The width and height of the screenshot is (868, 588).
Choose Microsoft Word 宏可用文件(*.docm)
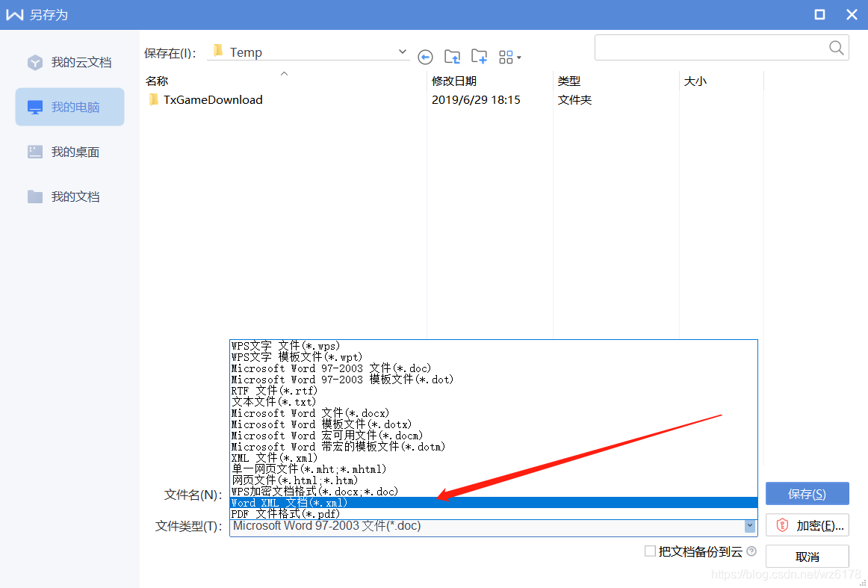pyautogui.click(x=493, y=436)
